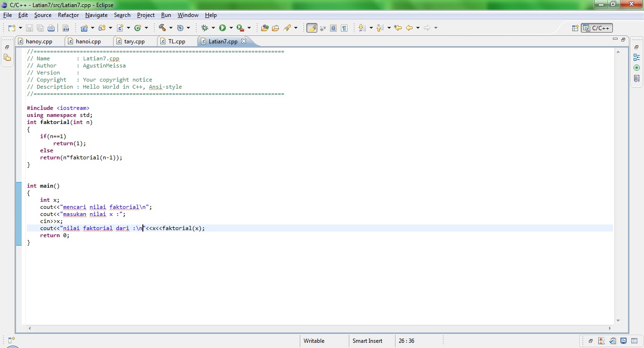Click the New C++ Class icon
This screenshot has width=644, height=348.
tap(138, 28)
